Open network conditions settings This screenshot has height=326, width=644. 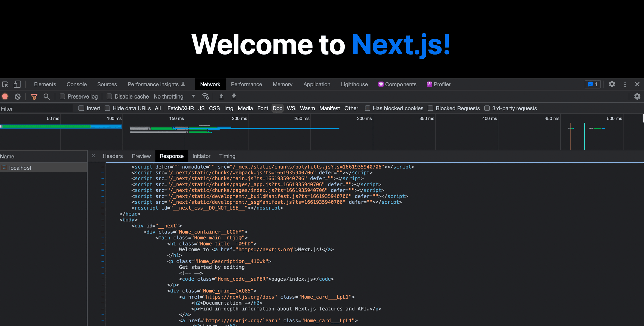pyautogui.click(x=206, y=96)
